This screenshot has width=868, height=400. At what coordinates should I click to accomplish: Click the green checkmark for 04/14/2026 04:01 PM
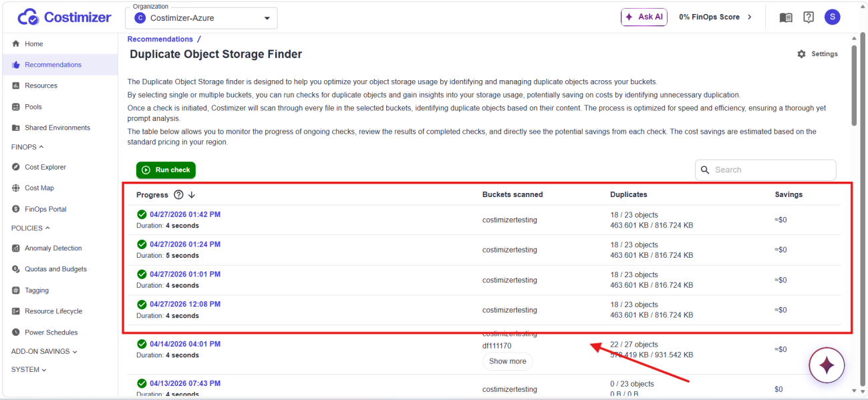click(x=142, y=344)
